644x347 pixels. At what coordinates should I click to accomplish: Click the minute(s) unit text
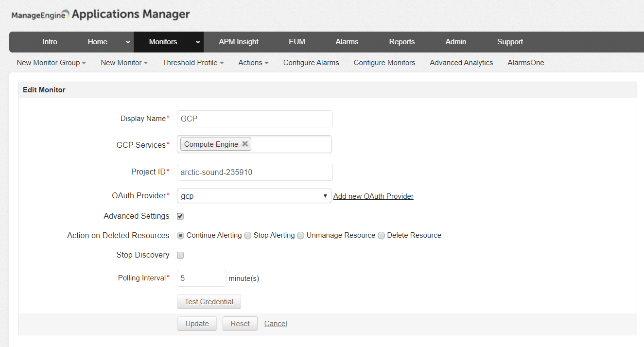pos(244,279)
